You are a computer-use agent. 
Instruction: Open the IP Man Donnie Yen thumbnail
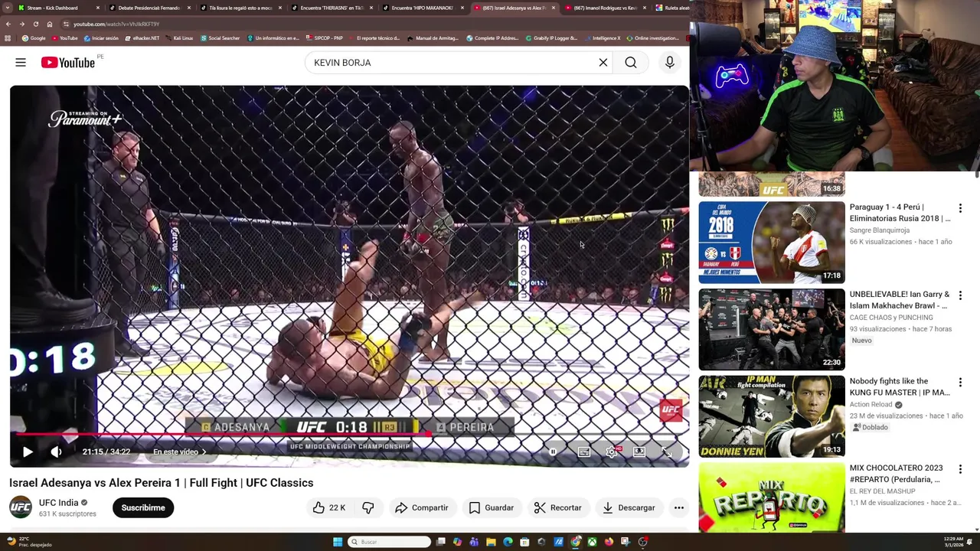click(x=772, y=416)
